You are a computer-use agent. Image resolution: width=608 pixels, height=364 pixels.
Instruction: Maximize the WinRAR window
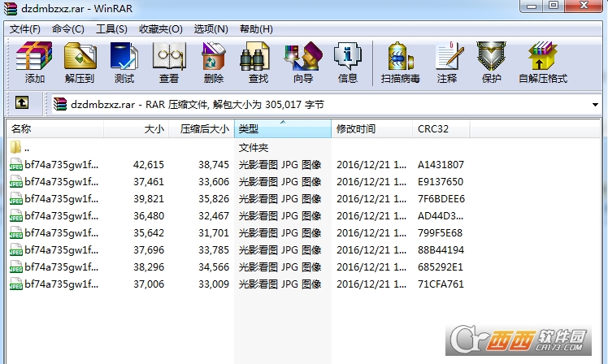[554, 6]
